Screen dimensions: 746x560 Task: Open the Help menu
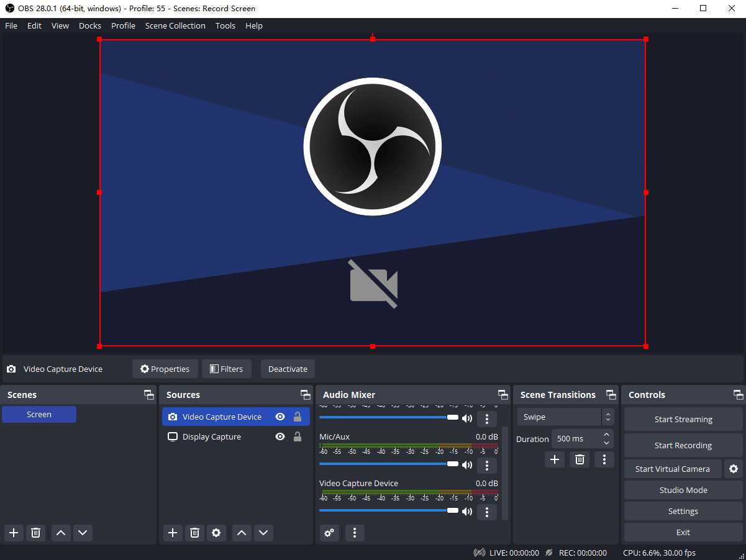(254, 25)
